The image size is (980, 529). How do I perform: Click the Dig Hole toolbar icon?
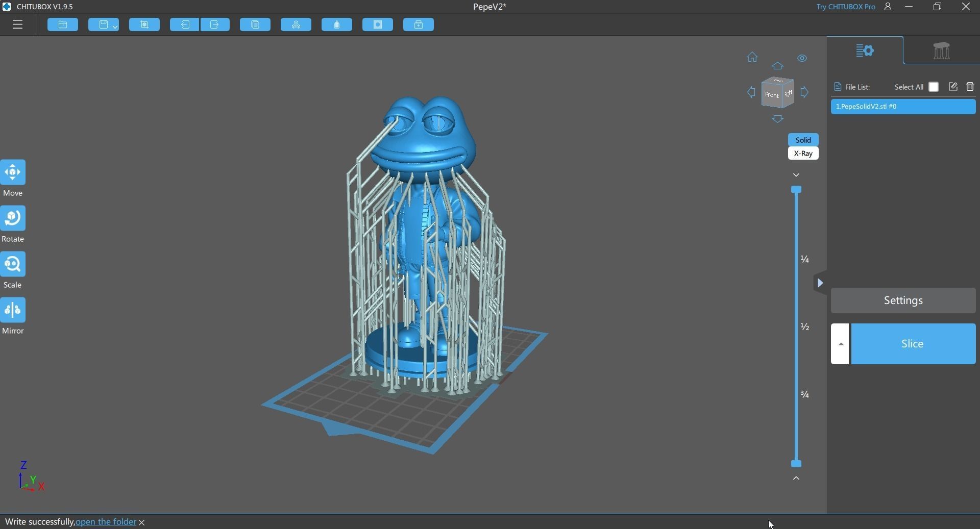point(378,24)
